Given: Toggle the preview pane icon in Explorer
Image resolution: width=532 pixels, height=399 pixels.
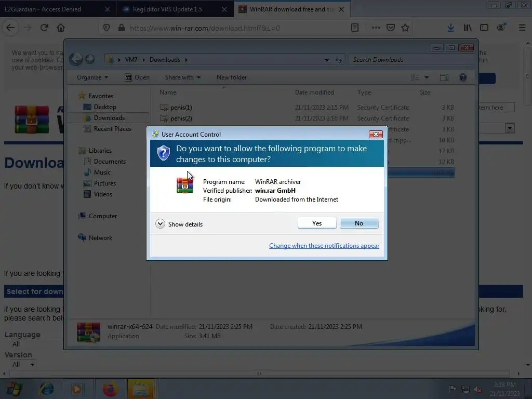Looking at the screenshot, I should 444,77.
